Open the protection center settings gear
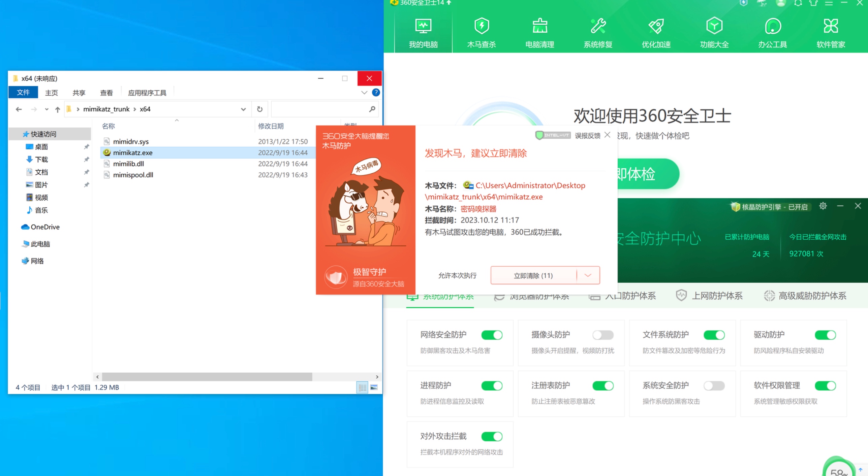The image size is (868, 476). (x=823, y=206)
